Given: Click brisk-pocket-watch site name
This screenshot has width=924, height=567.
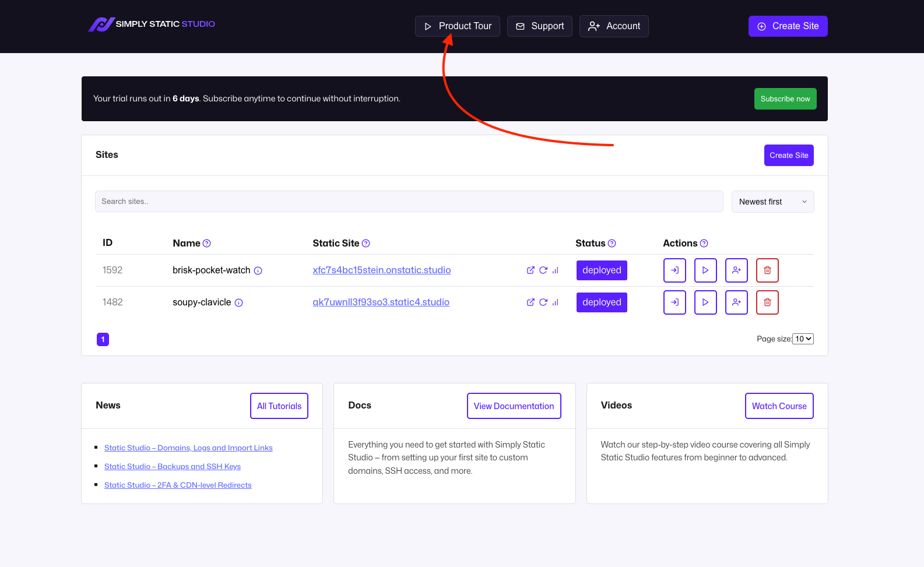Looking at the screenshot, I should pyautogui.click(x=211, y=270).
